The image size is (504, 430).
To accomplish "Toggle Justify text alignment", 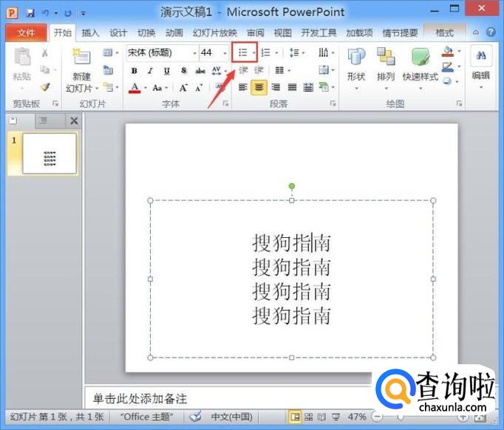I will pyautogui.click(x=292, y=87).
